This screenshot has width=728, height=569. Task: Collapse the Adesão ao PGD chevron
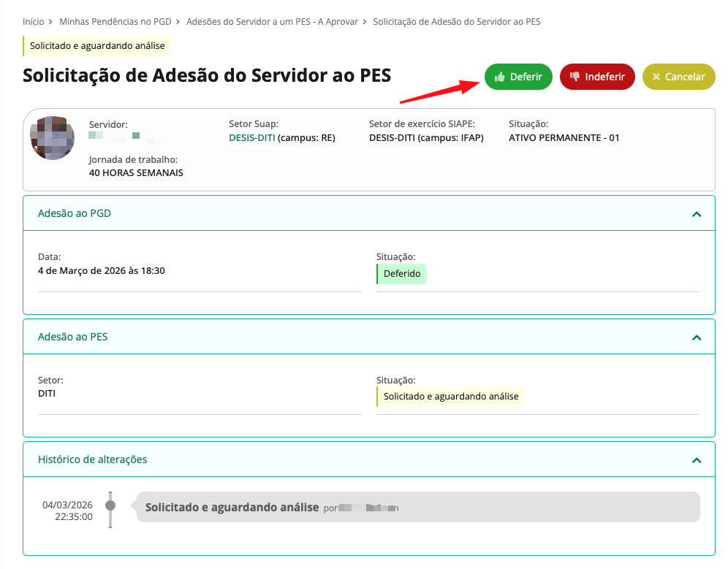696,214
